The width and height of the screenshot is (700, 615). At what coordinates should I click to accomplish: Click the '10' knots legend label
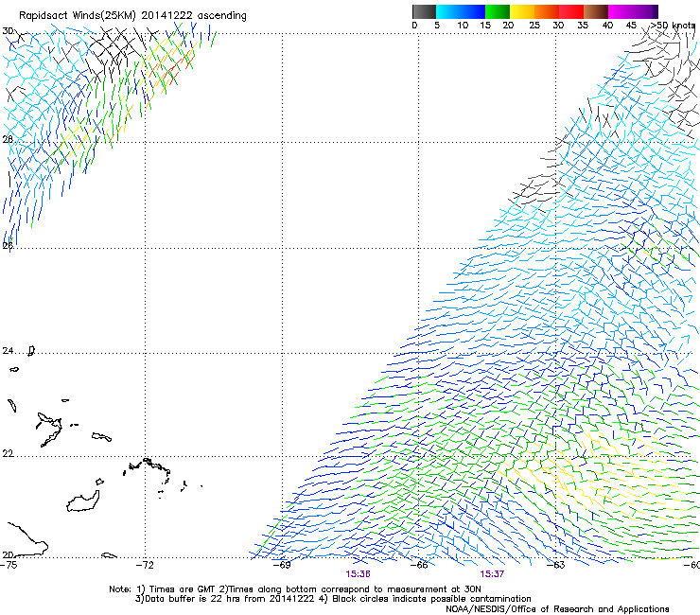pyautogui.click(x=463, y=26)
